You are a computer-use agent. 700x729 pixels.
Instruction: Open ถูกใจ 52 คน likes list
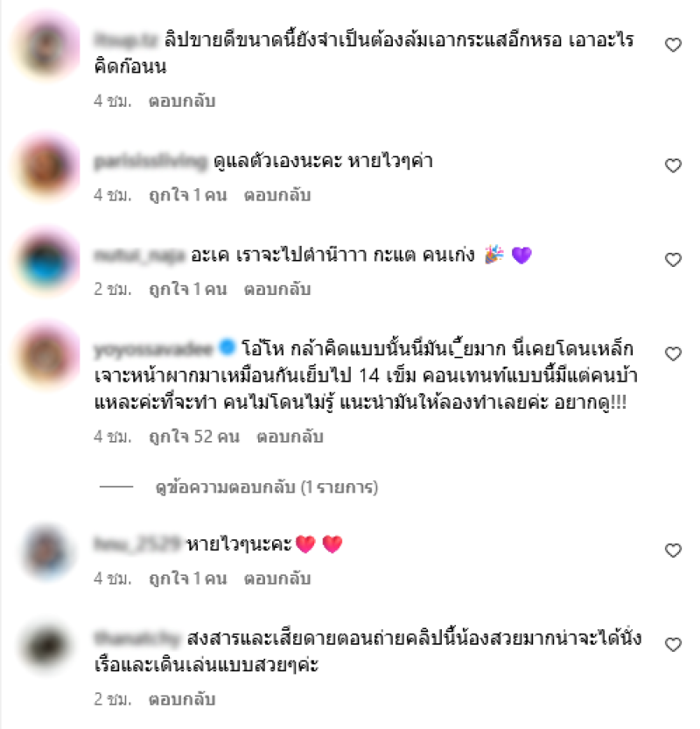pyautogui.click(x=194, y=437)
